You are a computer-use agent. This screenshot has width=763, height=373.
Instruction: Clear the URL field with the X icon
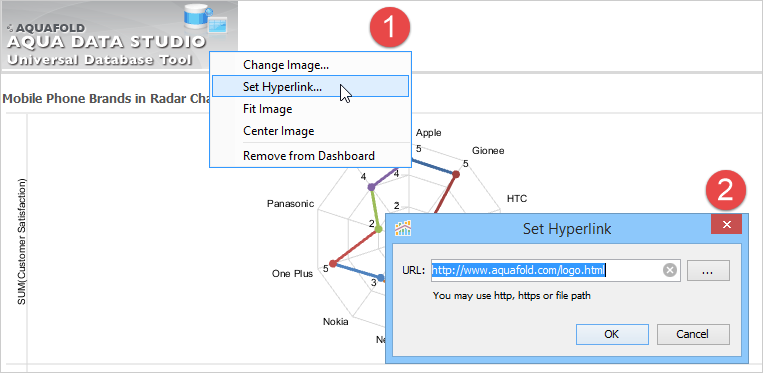670,270
